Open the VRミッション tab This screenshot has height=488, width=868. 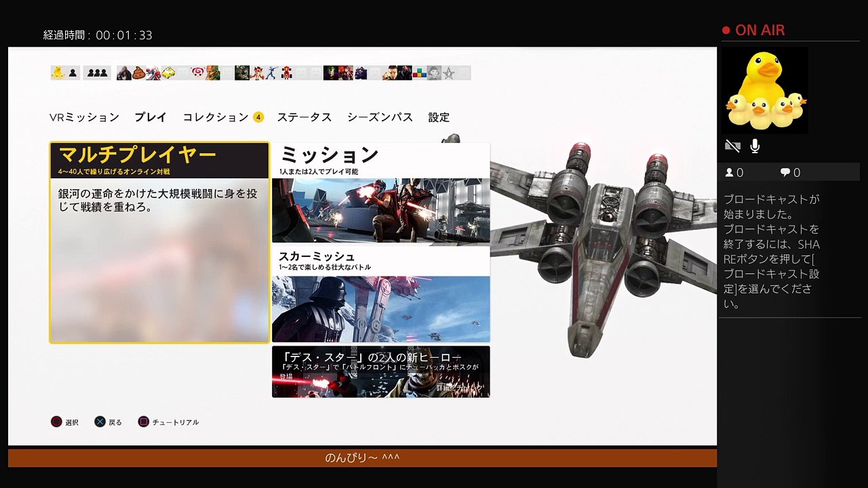tap(84, 117)
